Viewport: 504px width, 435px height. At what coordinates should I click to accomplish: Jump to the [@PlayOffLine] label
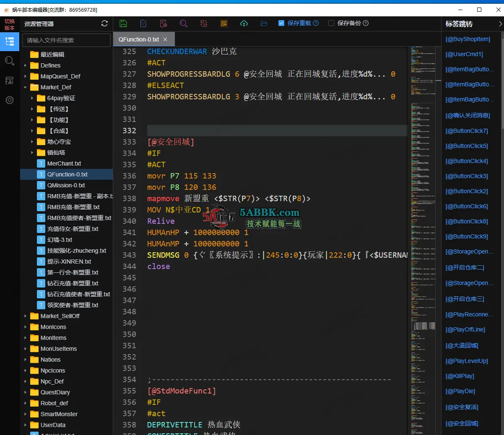tap(465, 329)
